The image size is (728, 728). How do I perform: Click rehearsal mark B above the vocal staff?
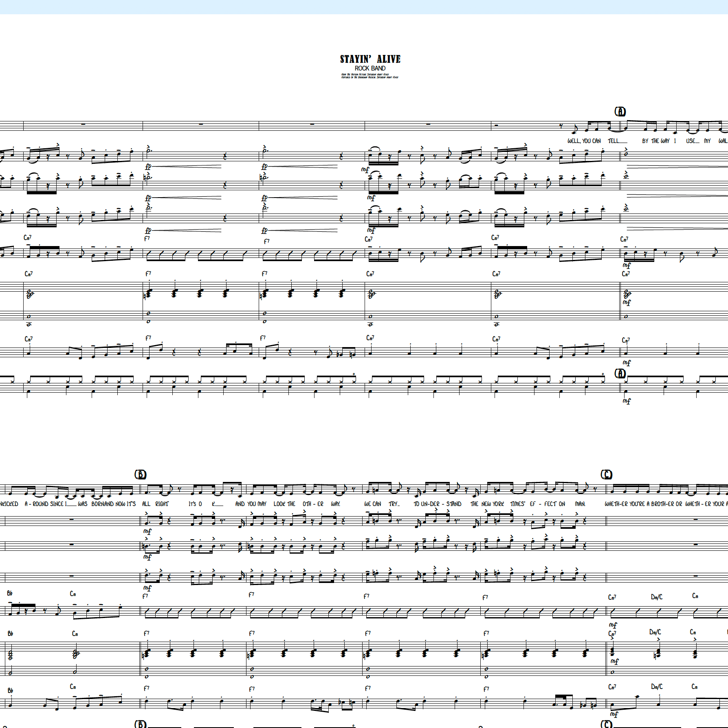click(x=140, y=474)
